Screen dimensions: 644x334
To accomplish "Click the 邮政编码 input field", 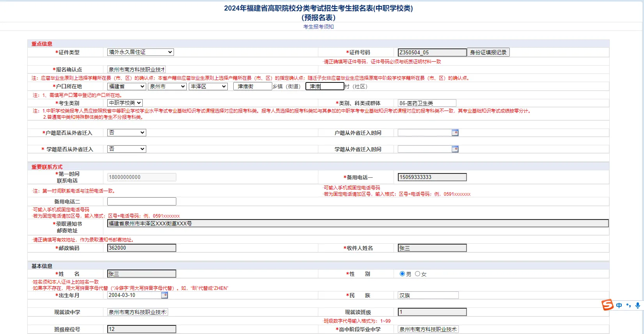I will click(x=142, y=248).
